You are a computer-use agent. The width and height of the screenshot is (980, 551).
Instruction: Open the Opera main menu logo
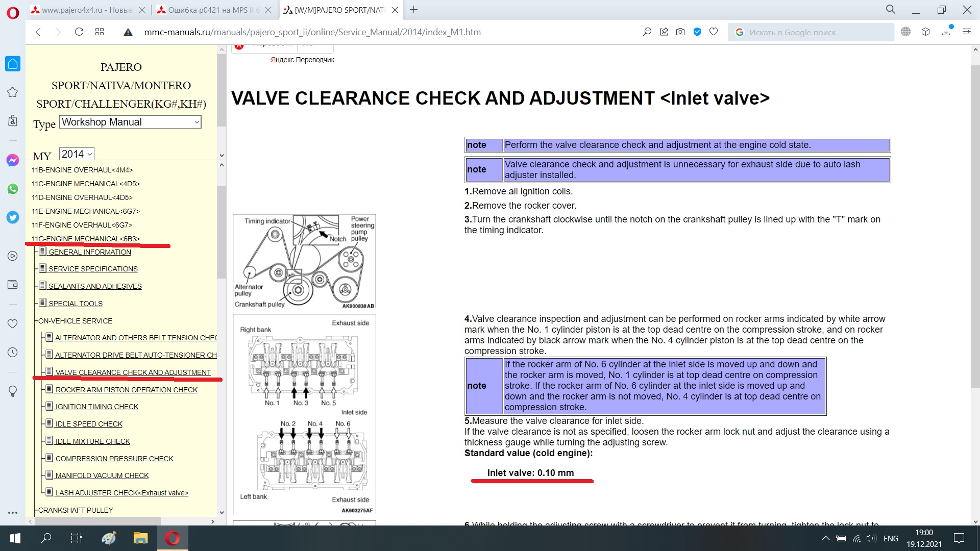pyautogui.click(x=13, y=12)
